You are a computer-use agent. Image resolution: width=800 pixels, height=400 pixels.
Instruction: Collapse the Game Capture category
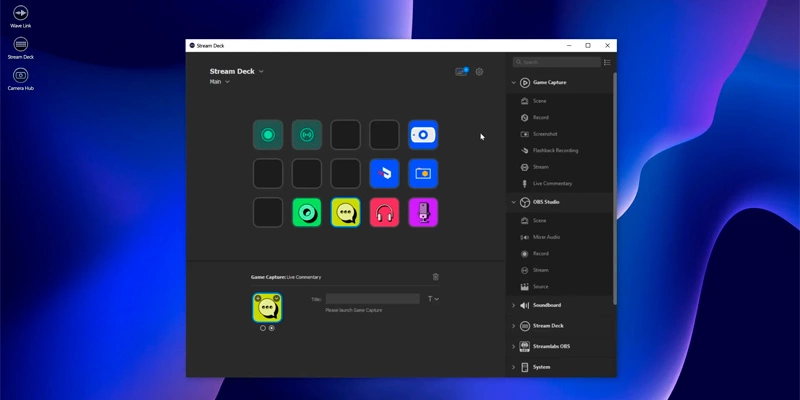513,83
